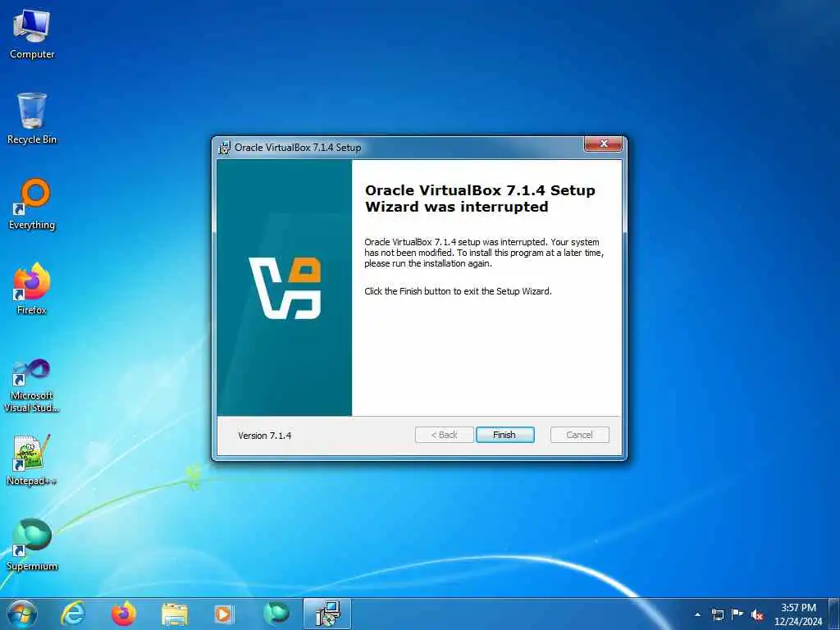Click the 'setup was interrupted' paragraph
The image size is (840, 630).
point(484,253)
